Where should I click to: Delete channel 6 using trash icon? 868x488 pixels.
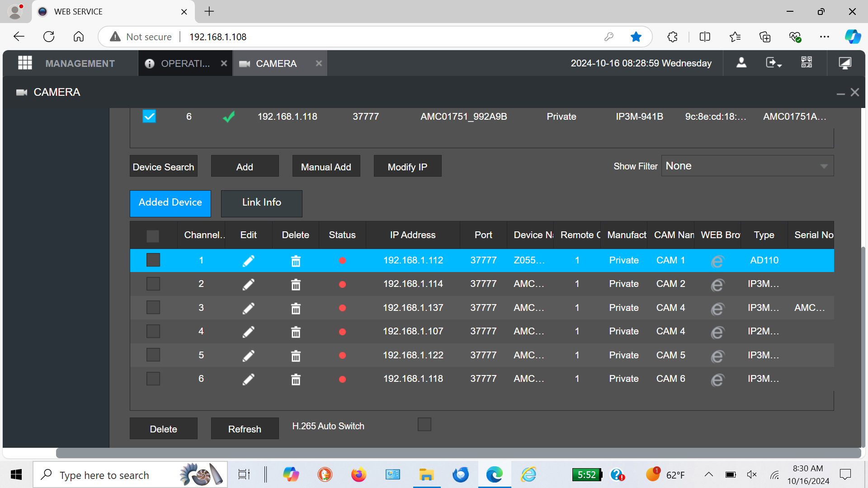[296, 379]
